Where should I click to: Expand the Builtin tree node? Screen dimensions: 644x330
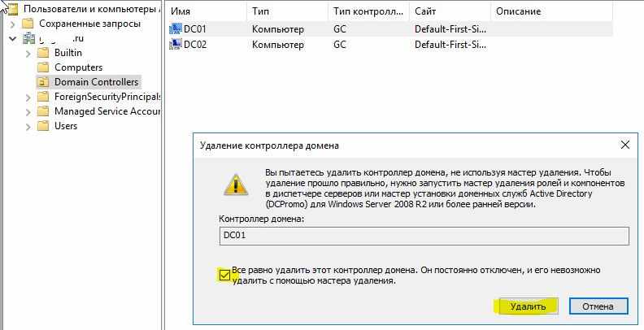click(28, 53)
